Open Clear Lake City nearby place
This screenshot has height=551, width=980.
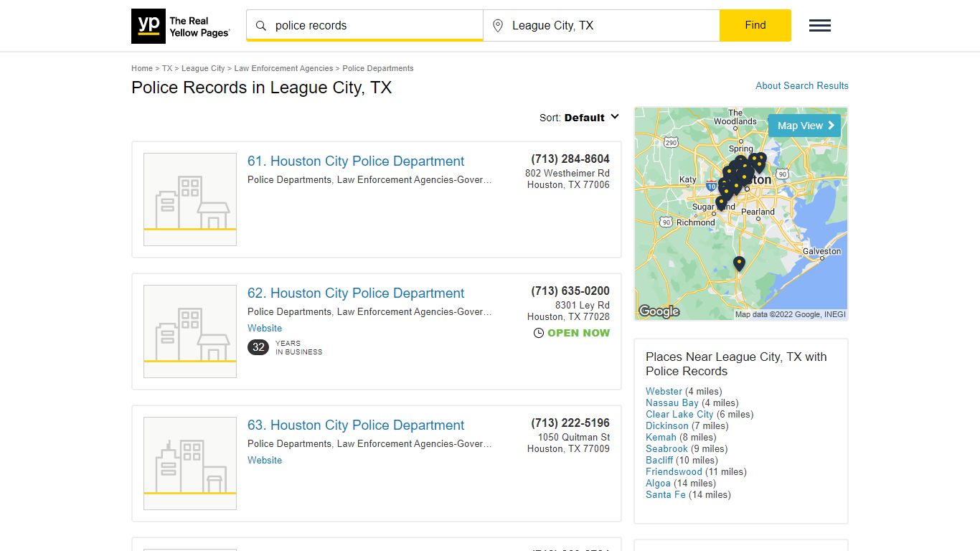(x=679, y=414)
